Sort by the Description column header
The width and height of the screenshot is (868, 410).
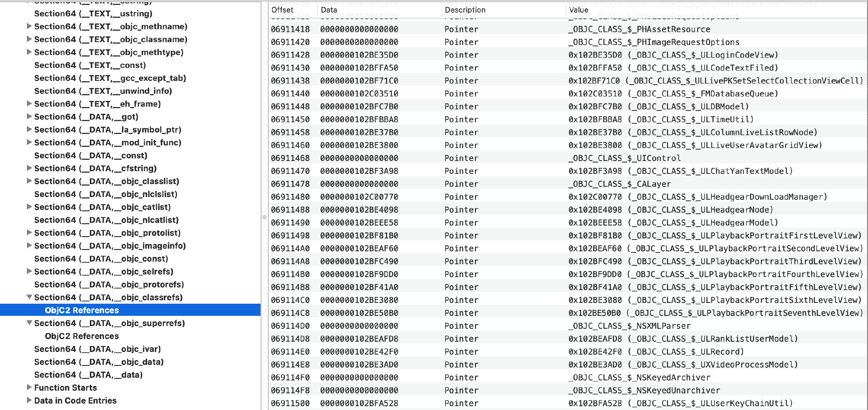click(465, 10)
